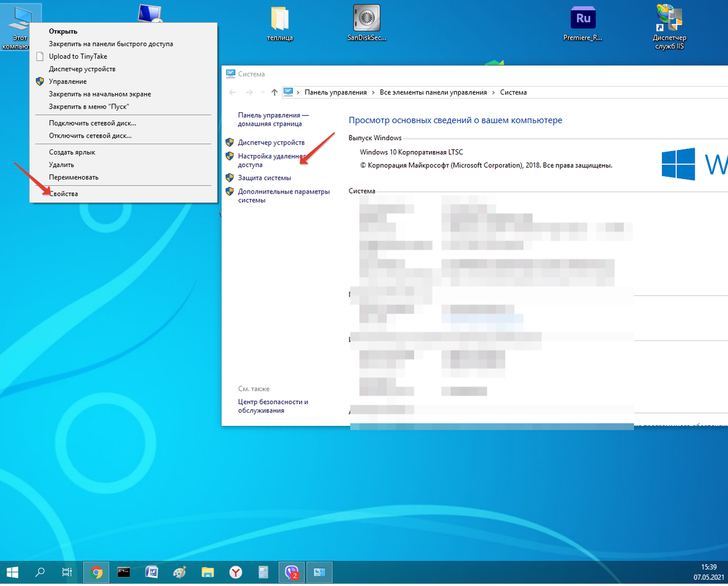Open recent locations dropdown beside Forward arrow
The width and height of the screenshot is (728, 586).
[262, 92]
